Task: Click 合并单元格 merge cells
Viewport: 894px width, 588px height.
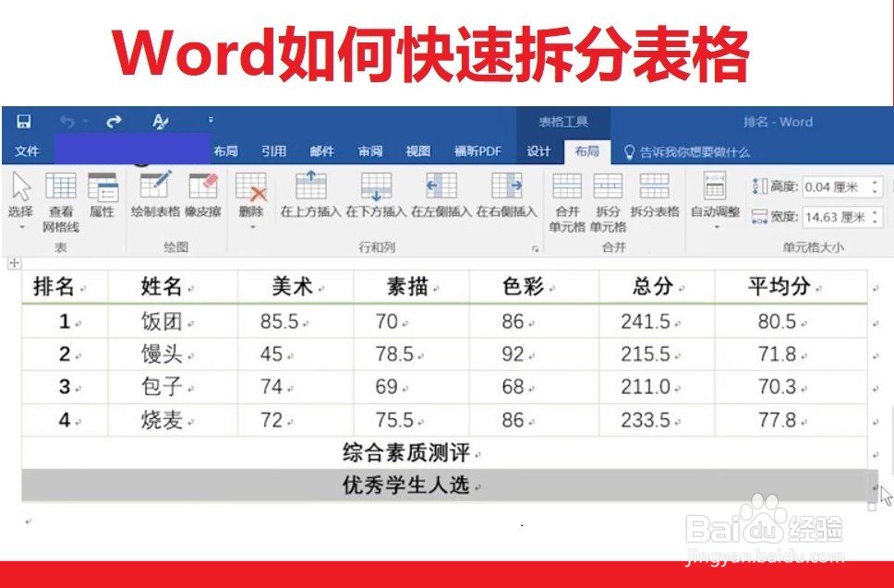Action: 567,202
